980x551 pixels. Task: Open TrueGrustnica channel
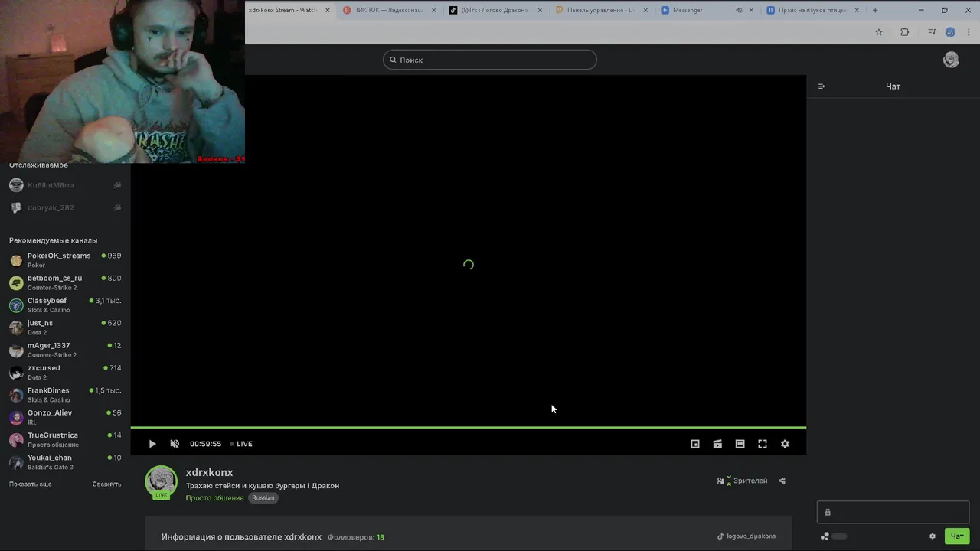pos(65,439)
